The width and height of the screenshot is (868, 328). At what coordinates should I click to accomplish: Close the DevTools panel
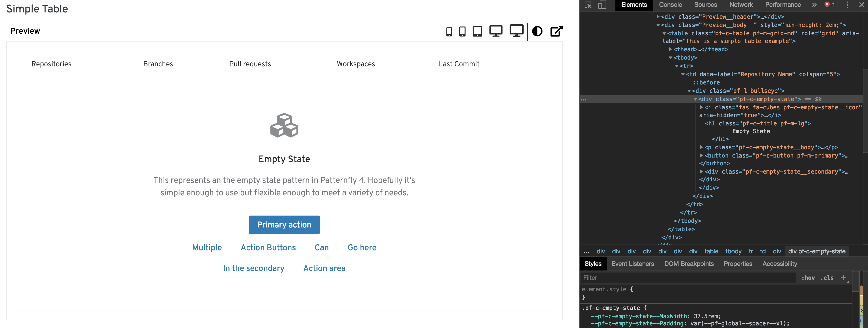861,5
